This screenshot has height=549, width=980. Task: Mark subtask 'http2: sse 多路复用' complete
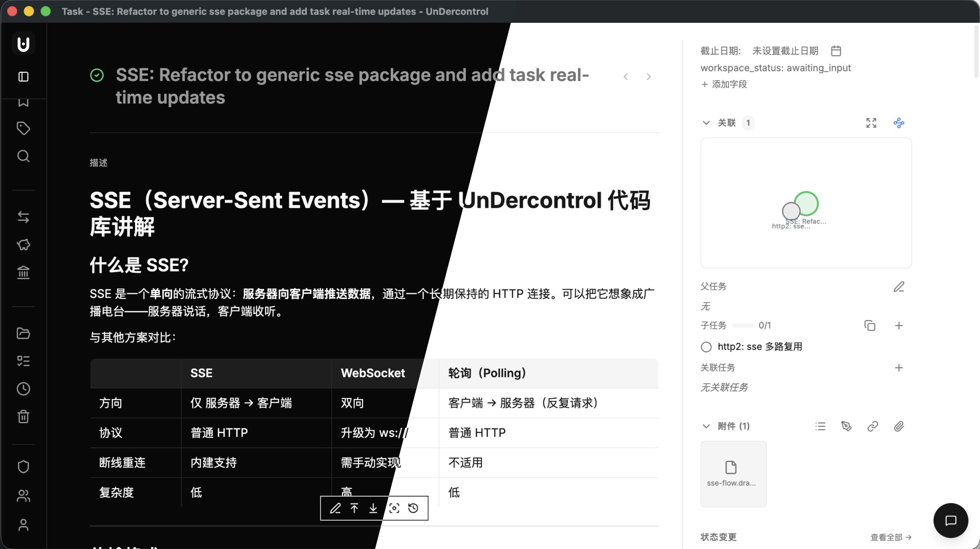(706, 347)
